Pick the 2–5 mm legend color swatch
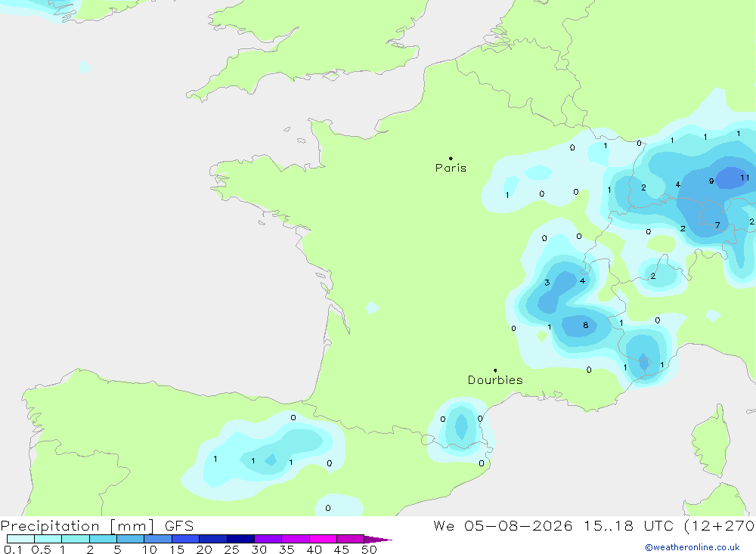 [x=103, y=539]
